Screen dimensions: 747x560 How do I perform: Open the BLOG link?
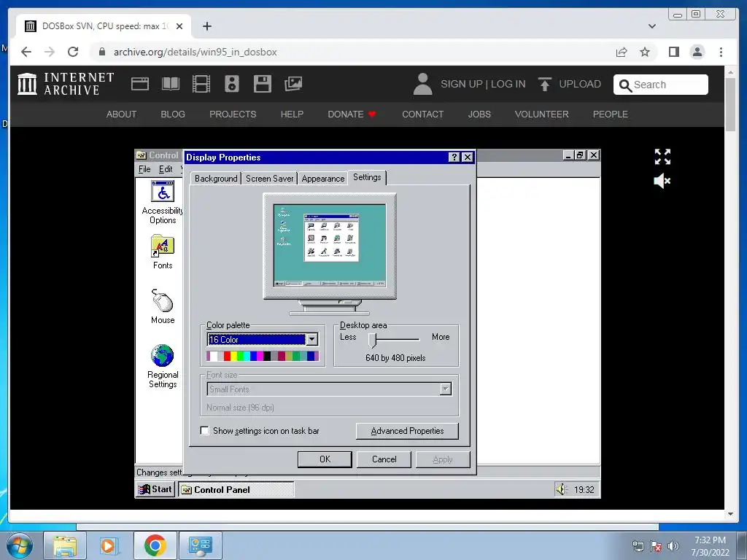(173, 114)
